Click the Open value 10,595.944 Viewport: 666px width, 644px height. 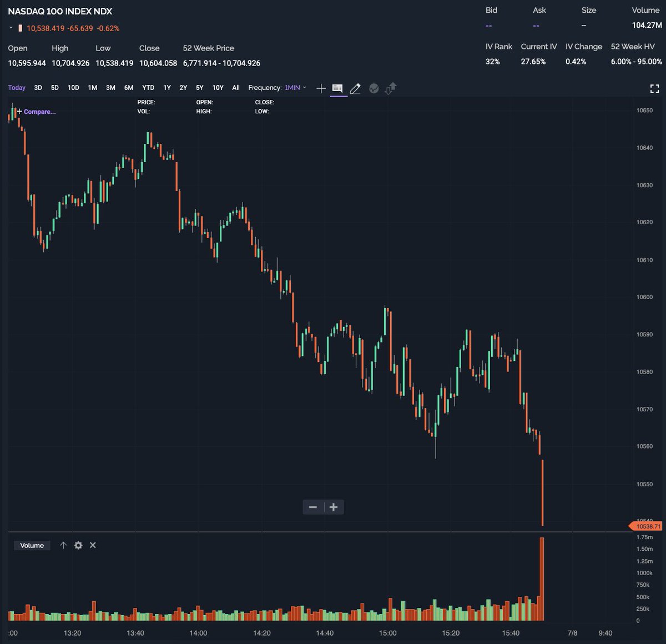click(x=27, y=63)
